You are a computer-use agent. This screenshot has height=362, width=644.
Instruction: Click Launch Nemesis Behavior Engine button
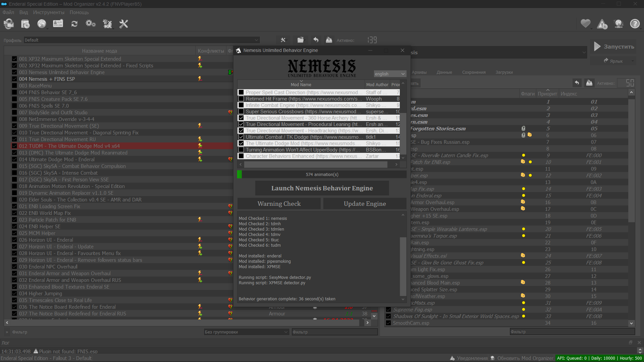click(322, 188)
